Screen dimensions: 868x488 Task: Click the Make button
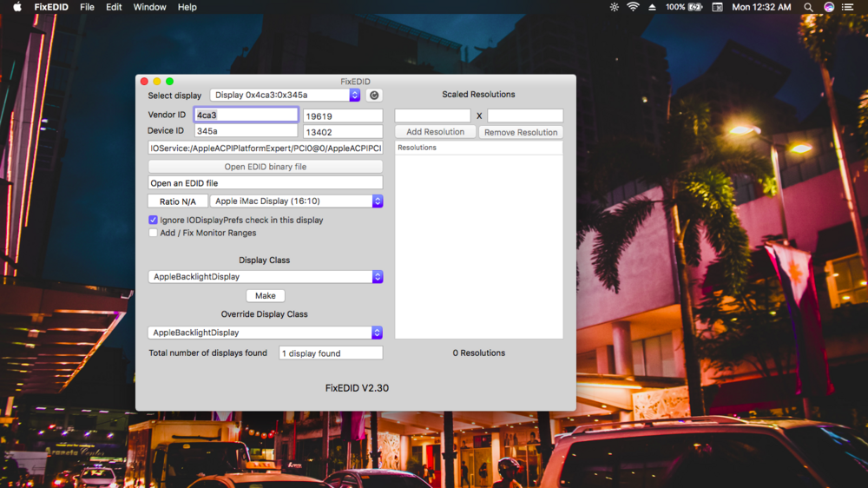coord(266,296)
